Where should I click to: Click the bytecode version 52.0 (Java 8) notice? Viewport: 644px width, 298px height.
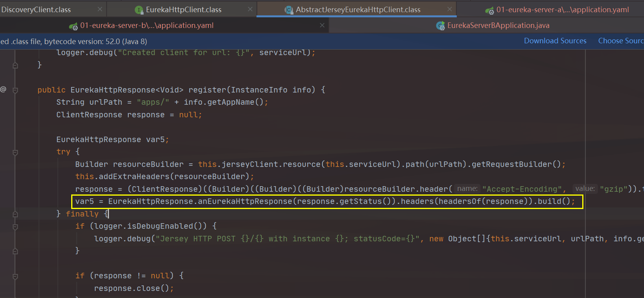pos(74,41)
